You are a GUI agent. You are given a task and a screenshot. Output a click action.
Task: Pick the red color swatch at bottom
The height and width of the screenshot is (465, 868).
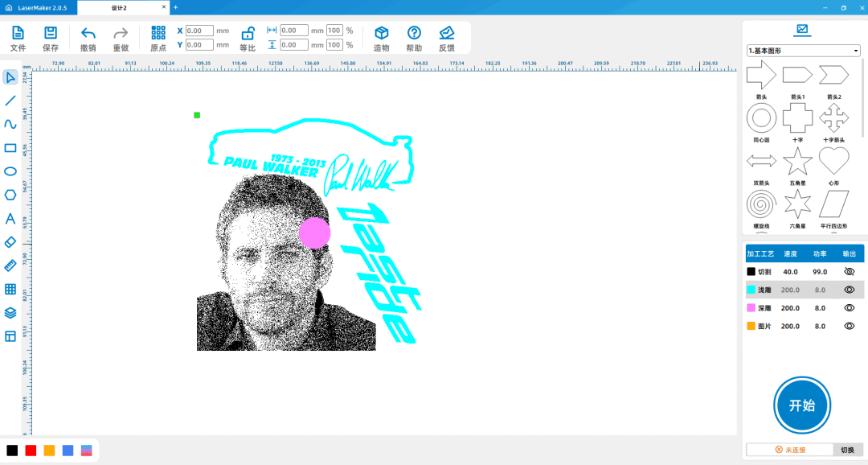[31, 451]
